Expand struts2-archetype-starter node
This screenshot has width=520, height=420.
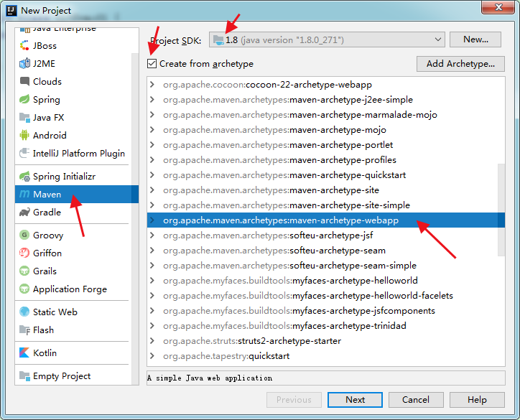pos(152,341)
